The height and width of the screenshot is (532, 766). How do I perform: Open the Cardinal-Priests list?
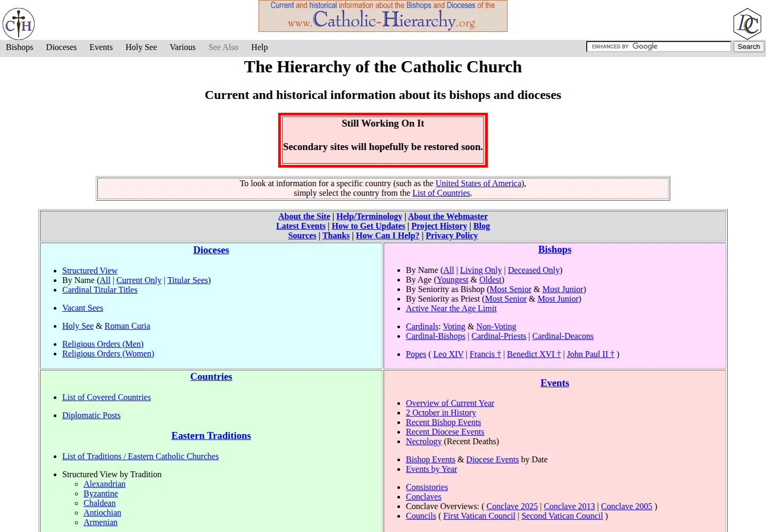click(x=498, y=336)
